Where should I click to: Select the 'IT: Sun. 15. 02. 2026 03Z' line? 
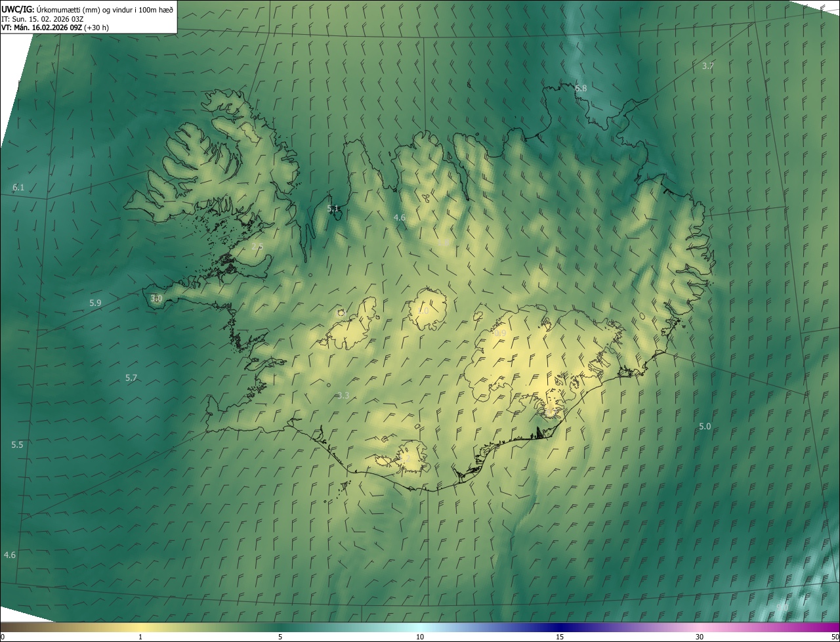[43, 19]
